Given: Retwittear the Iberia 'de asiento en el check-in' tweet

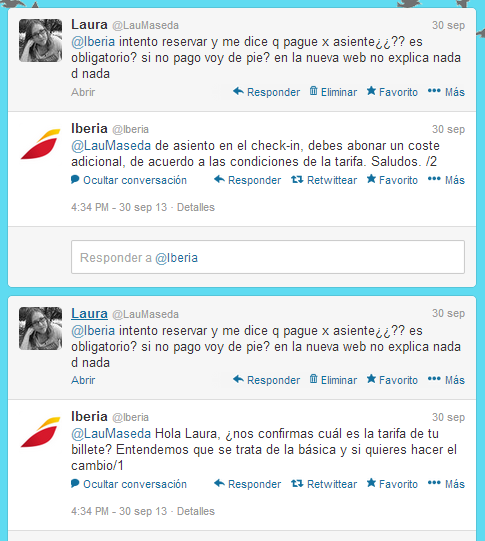Looking at the screenshot, I should (x=324, y=180).
